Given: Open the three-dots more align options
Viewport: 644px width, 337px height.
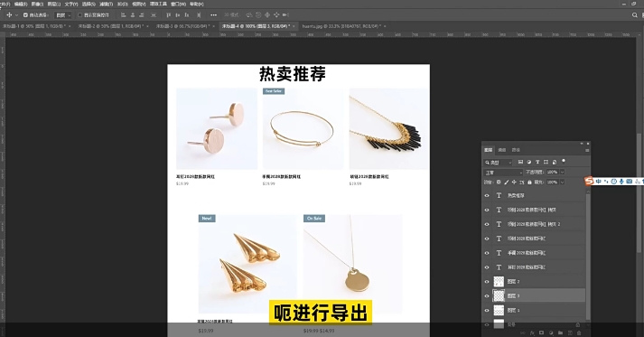Looking at the screenshot, I should coord(213,14).
